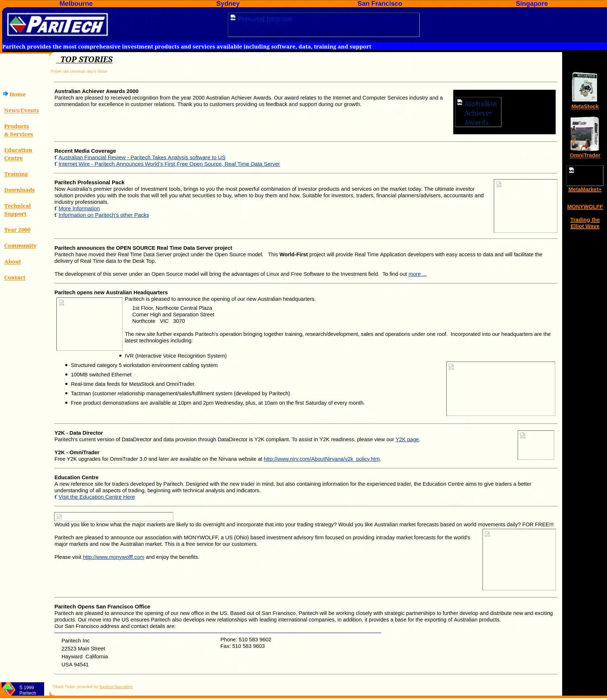Screen dimensions: 607x700
Task: Open the Year 2000 page
Action: [x=17, y=229]
